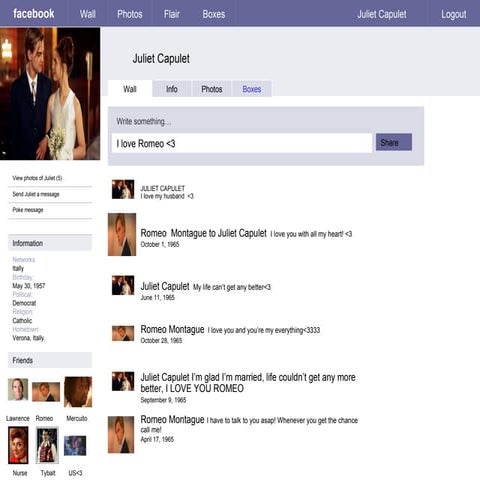
Task: Focus the status text field with Romeo message
Action: click(x=242, y=143)
